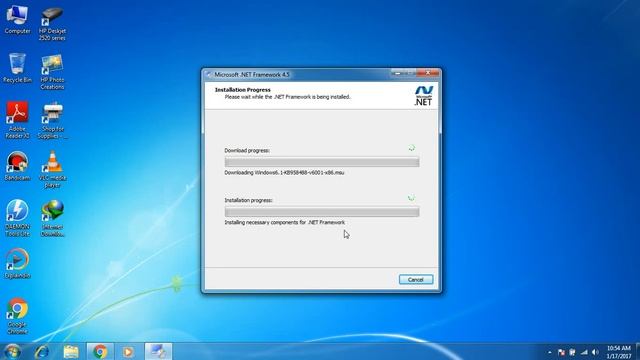Show hidden tray icons arrow
Image resolution: width=640 pixels, height=360 pixels.
tap(549, 352)
